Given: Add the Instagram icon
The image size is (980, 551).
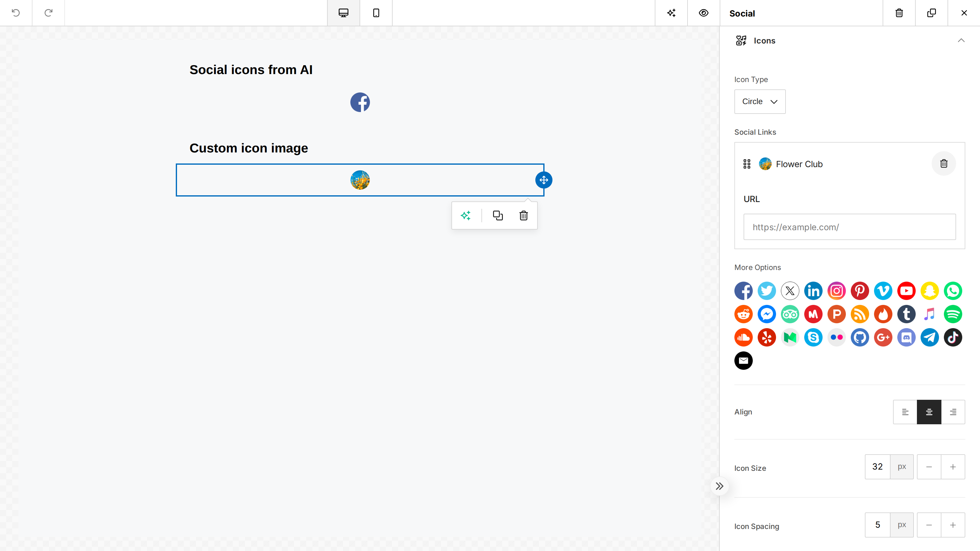Looking at the screenshot, I should (x=837, y=291).
